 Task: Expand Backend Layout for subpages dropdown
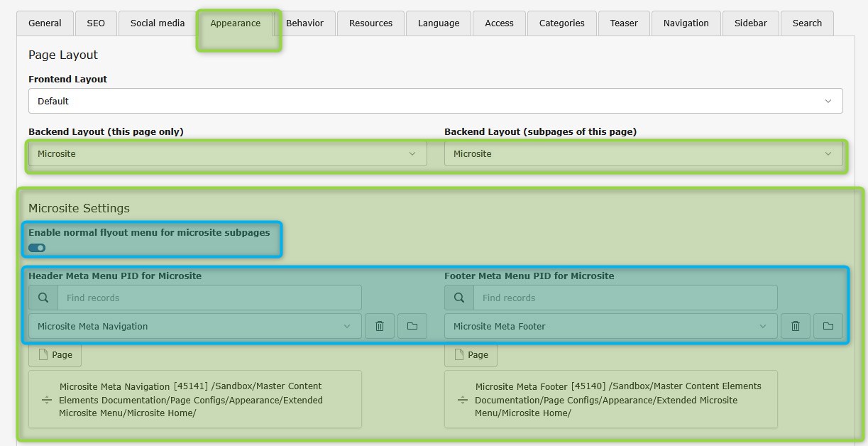coord(643,154)
